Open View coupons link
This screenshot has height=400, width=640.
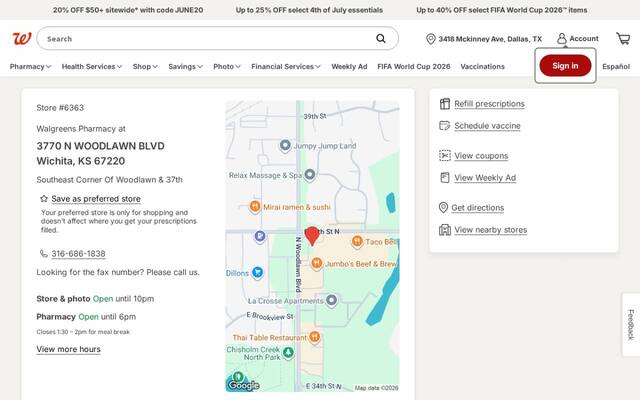pos(481,156)
